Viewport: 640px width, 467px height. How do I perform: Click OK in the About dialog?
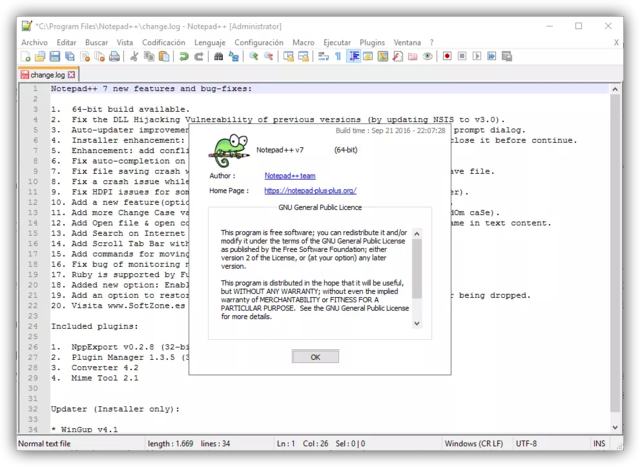[315, 357]
